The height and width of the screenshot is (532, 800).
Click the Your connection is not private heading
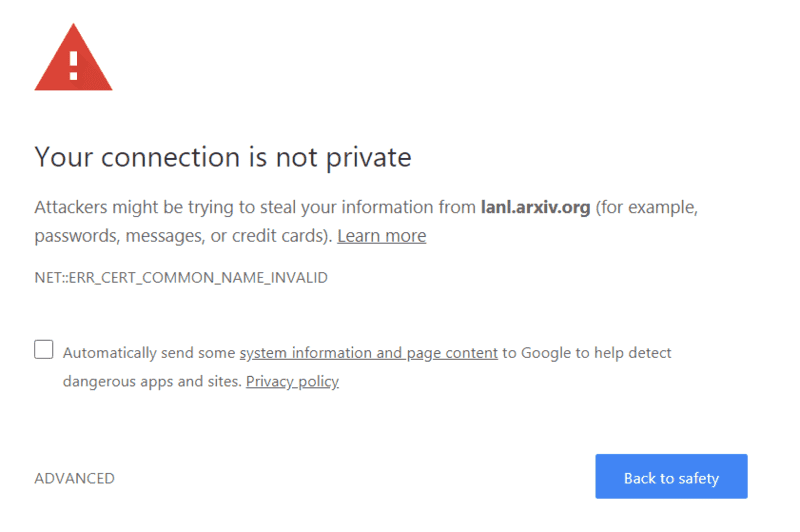pos(223,157)
